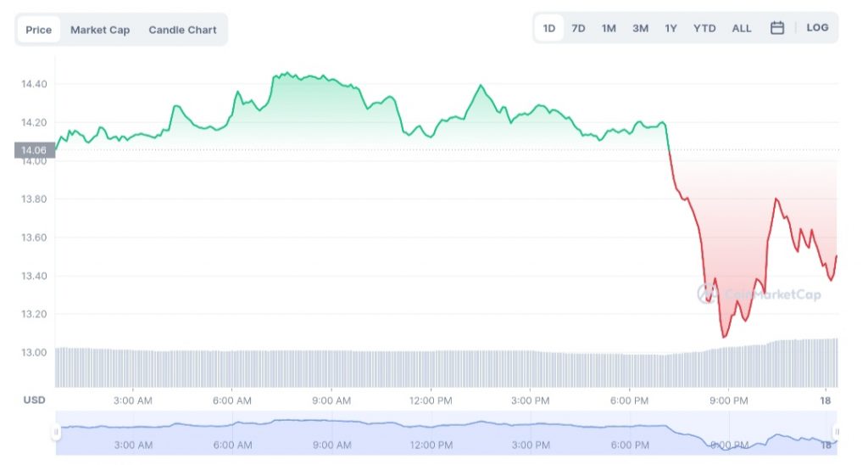Click the right handle of range selector
The width and height of the screenshot is (868, 465).
click(x=837, y=432)
